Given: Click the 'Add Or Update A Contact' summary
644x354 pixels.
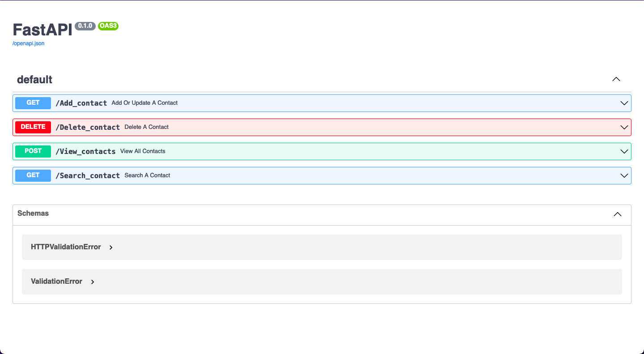Looking at the screenshot, I should click(144, 103).
